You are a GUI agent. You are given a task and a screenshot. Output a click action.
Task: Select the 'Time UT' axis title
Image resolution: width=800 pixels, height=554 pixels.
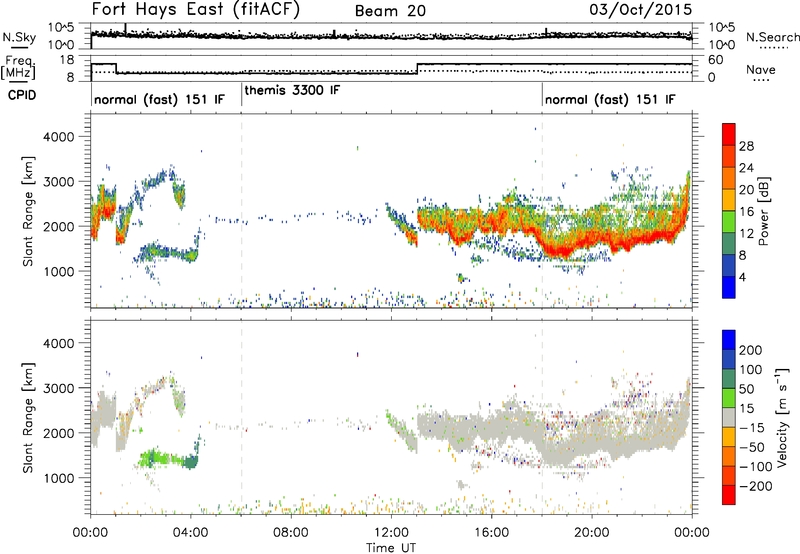(x=391, y=547)
